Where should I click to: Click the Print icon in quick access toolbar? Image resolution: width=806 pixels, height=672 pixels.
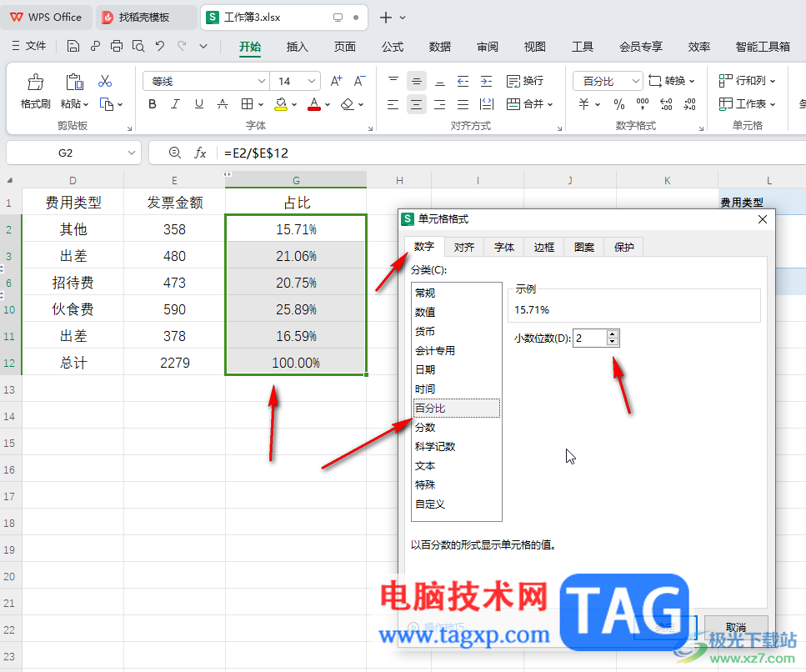117,47
